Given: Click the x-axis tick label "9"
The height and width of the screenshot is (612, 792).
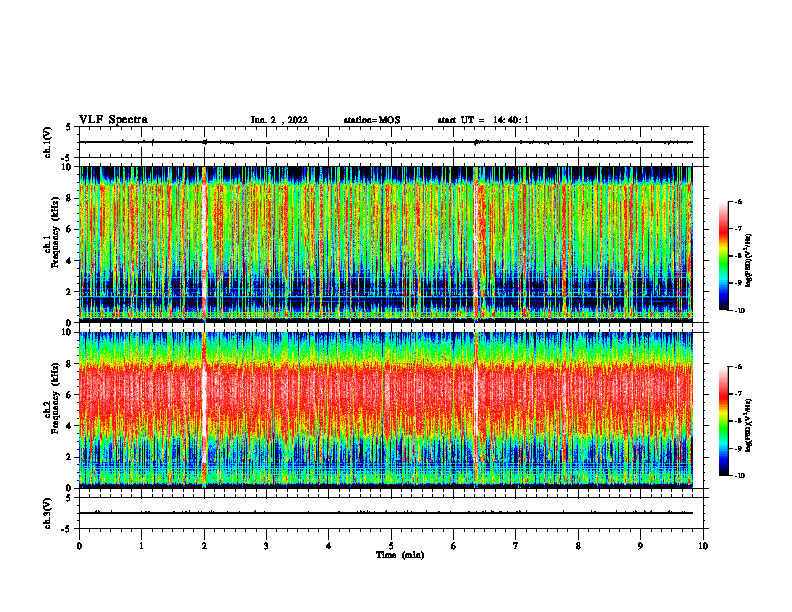Looking at the screenshot, I should pyautogui.click(x=640, y=546).
